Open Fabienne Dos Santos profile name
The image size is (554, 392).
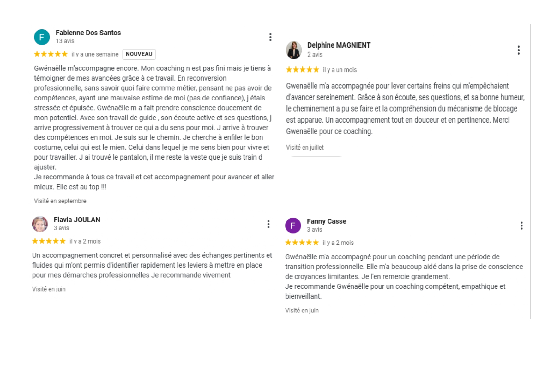(88, 33)
